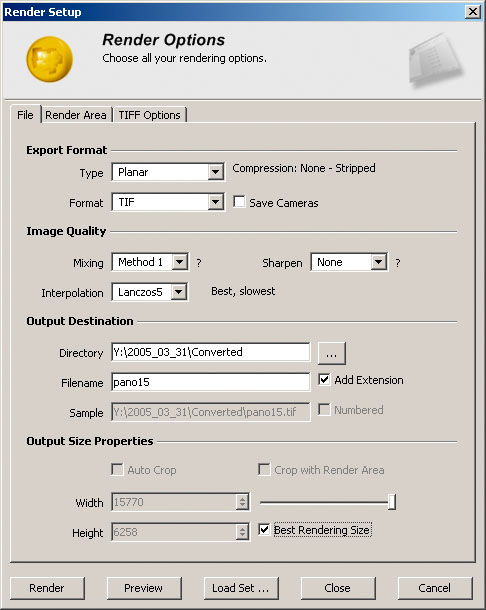The height and width of the screenshot is (610, 486).
Task: Open the Format dropdown set to TIF
Action: [168, 202]
